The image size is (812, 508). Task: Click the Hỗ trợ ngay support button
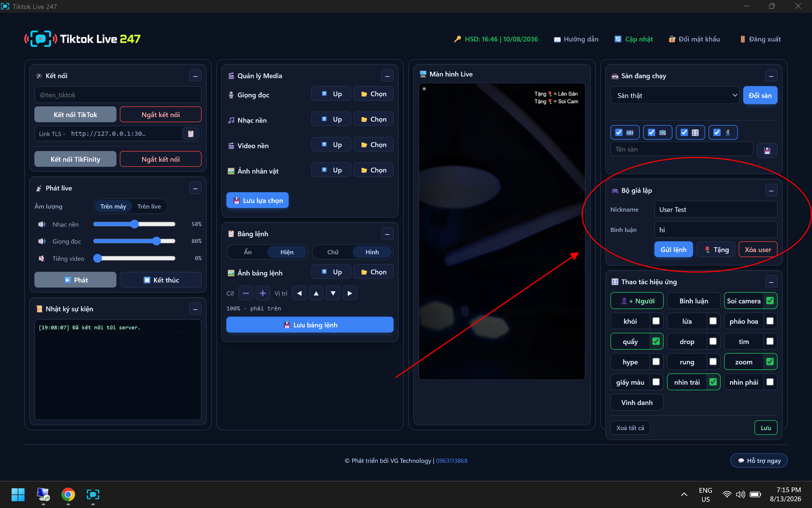[x=759, y=461]
